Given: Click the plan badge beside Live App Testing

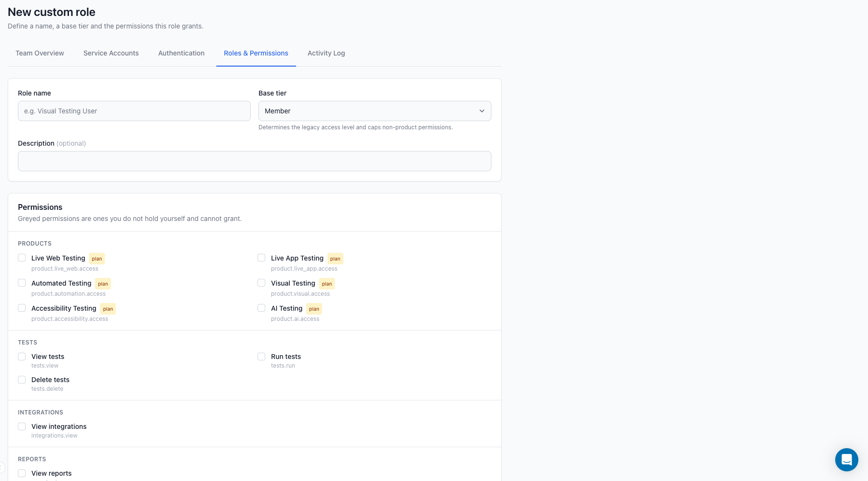Looking at the screenshot, I should pyautogui.click(x=335, y=259).
